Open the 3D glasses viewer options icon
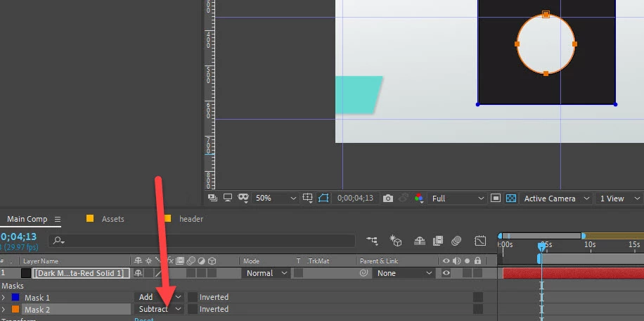The height and width of the screenshot is (321, 644). 243,198
